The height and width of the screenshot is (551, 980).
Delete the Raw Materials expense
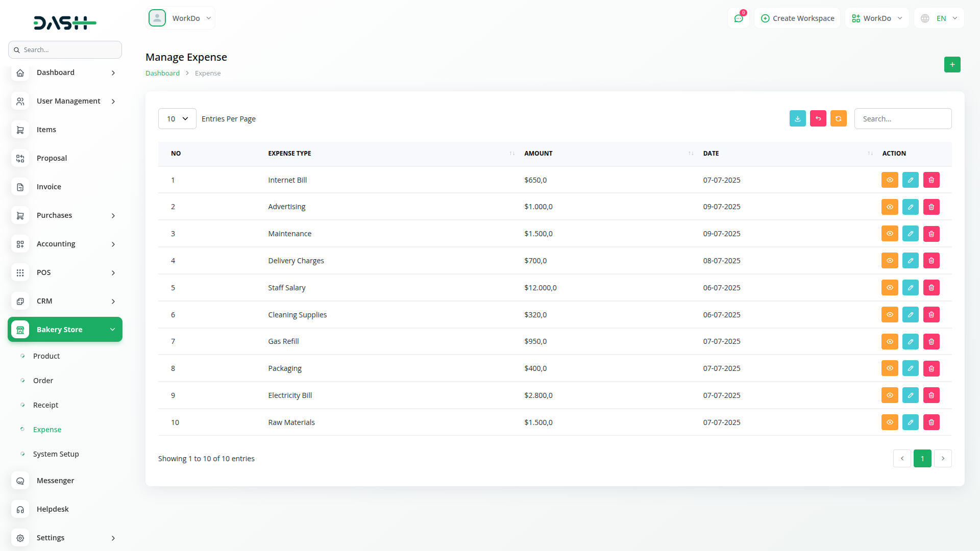pyautogui.click(x=931, y=422)
